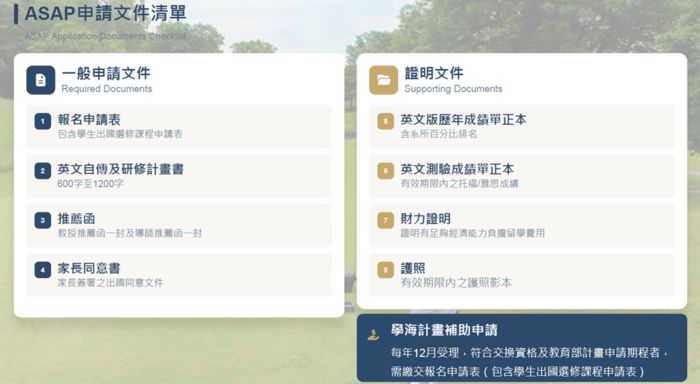Click the 含系所百分比排名 description
Screen dimensions: 700x384
pyautogui.click(x=439, y=134)
